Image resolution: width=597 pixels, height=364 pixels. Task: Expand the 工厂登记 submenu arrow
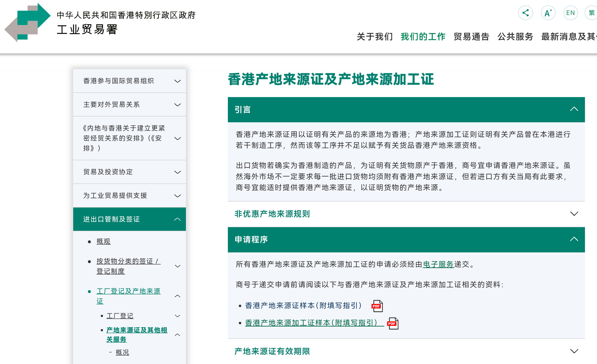click(x=177, y=316)
